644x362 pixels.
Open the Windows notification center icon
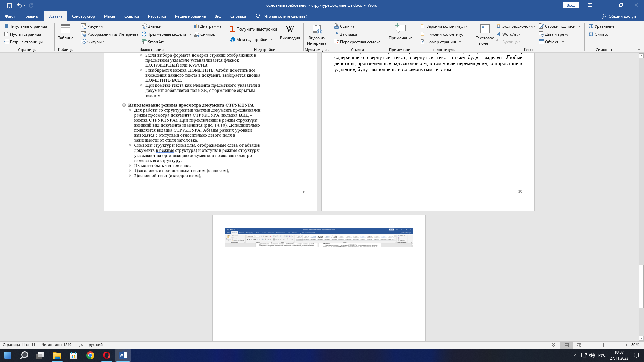pos(636,355)
